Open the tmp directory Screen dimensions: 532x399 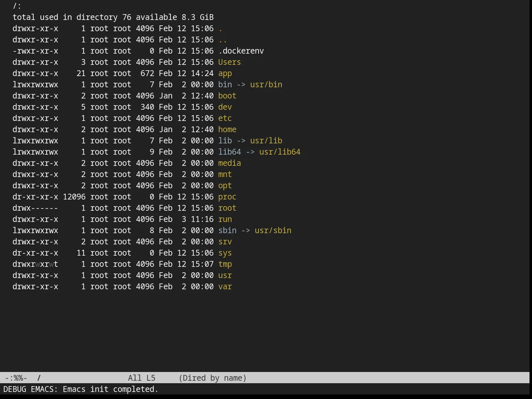(x=225, y=264)
